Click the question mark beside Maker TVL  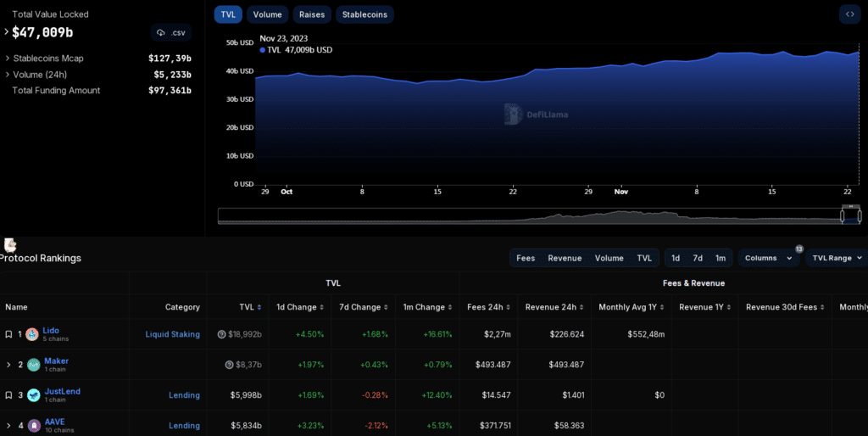pyautogui.click(x=229, y=365)
